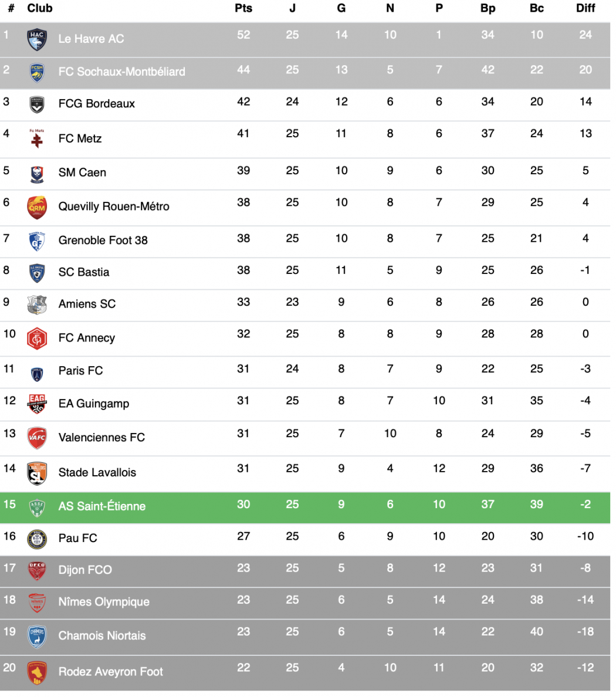The width and height of the screenshot is (616, 697).
Task: Click the Le Havre AC club crest
Action: coord(37,39)
